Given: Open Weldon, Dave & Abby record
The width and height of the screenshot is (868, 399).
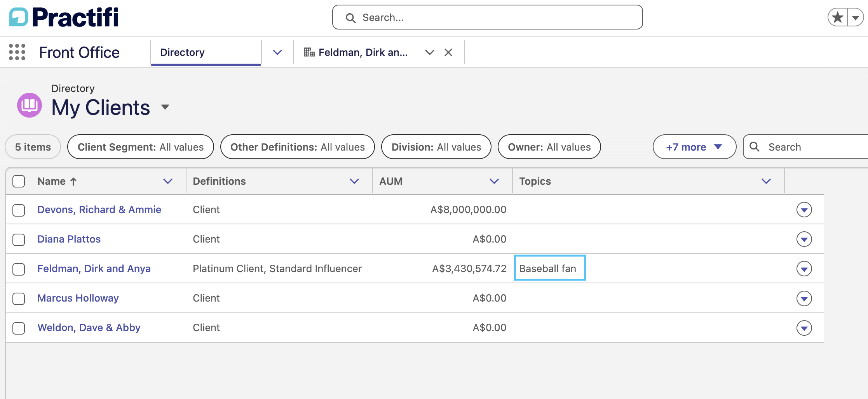Looking at the screenshot, I should [89, 328].
